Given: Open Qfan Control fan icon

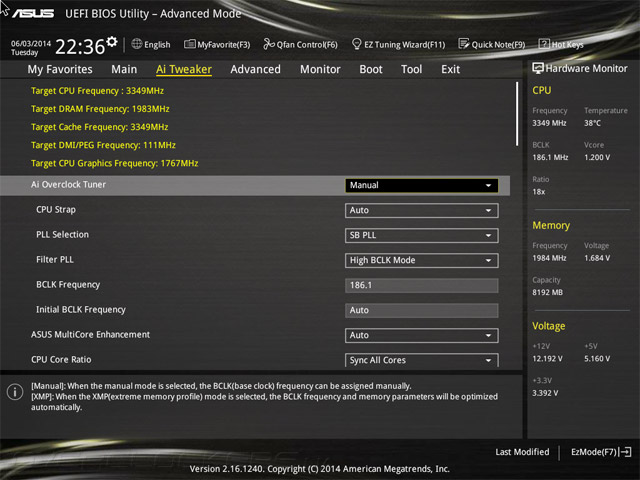Looking at the screenshot, I should click(x=269, y=44).
